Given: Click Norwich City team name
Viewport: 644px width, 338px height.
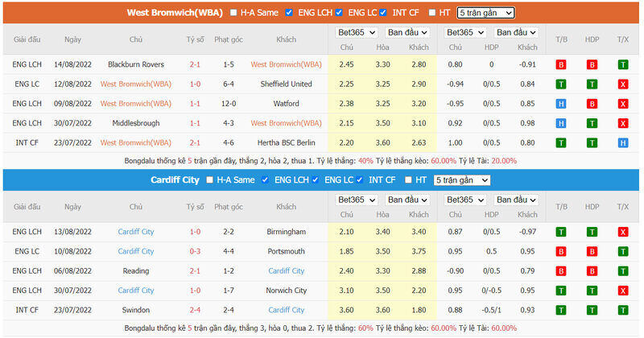Looking at the screenshot, I should [x=287, y=291].
